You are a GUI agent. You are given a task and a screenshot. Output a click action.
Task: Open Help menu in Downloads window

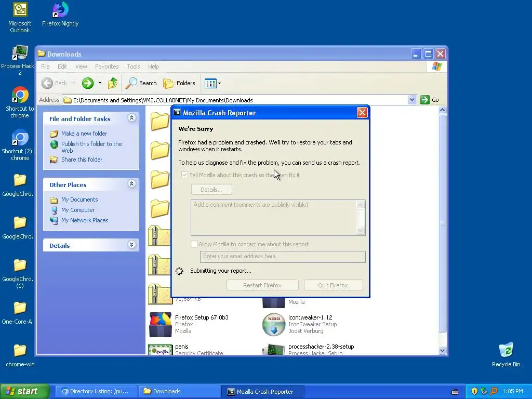pos(153,66)
